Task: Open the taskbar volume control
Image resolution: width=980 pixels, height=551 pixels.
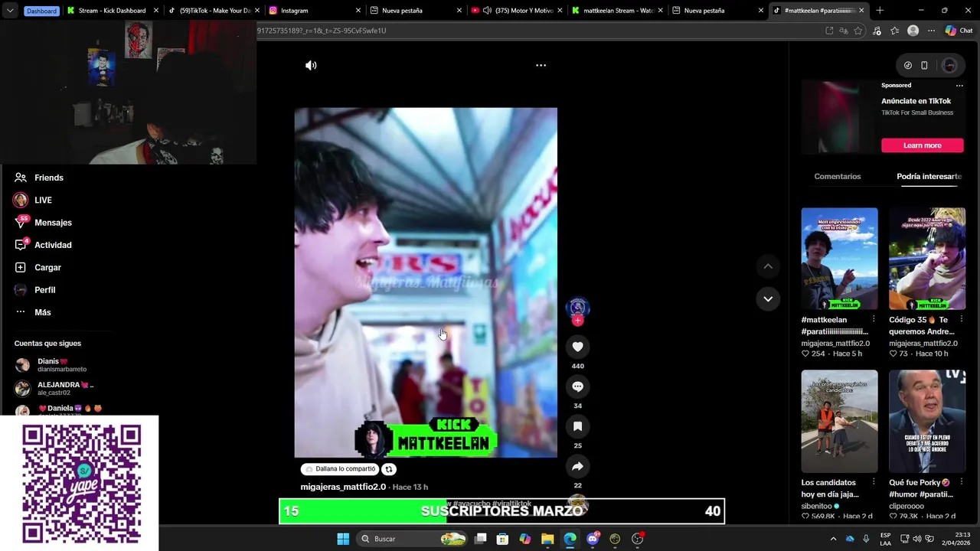Action: (916, 539)
